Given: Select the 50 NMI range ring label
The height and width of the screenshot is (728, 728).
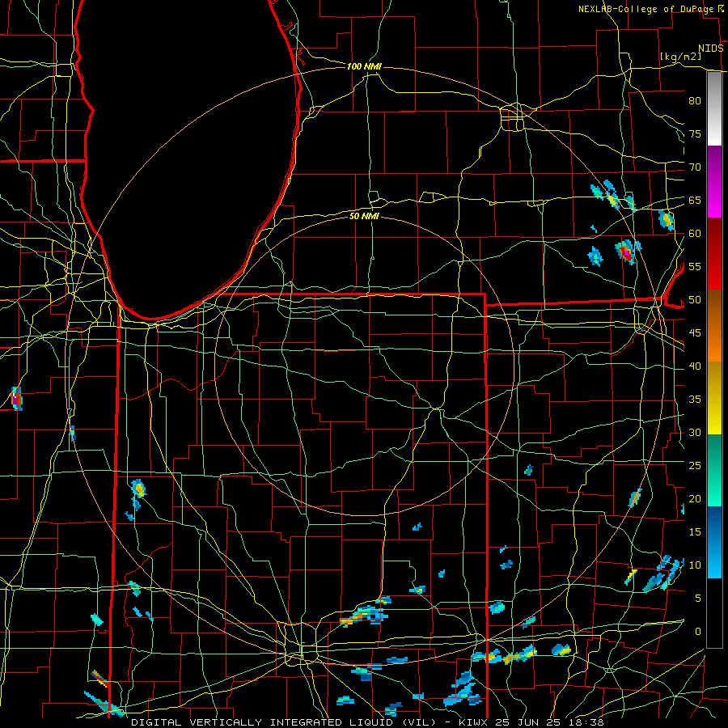Looking at the screenshot, I should coord(364,216).
